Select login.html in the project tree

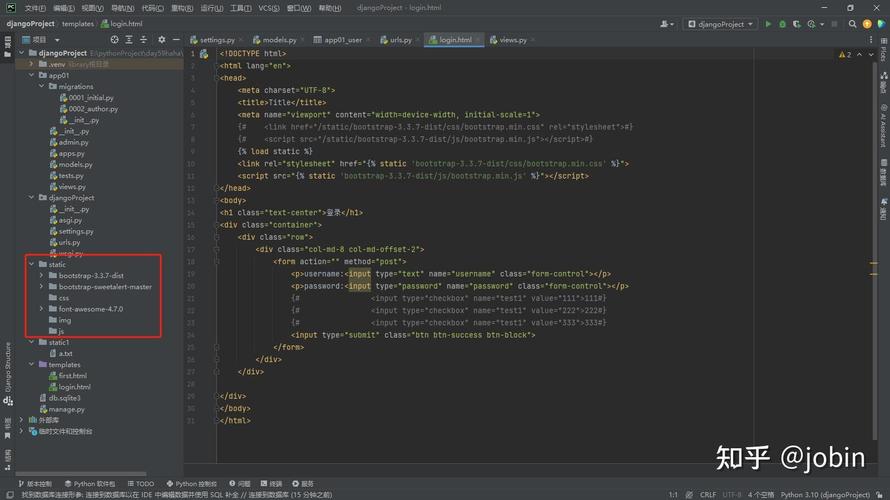tap(74, 386)
